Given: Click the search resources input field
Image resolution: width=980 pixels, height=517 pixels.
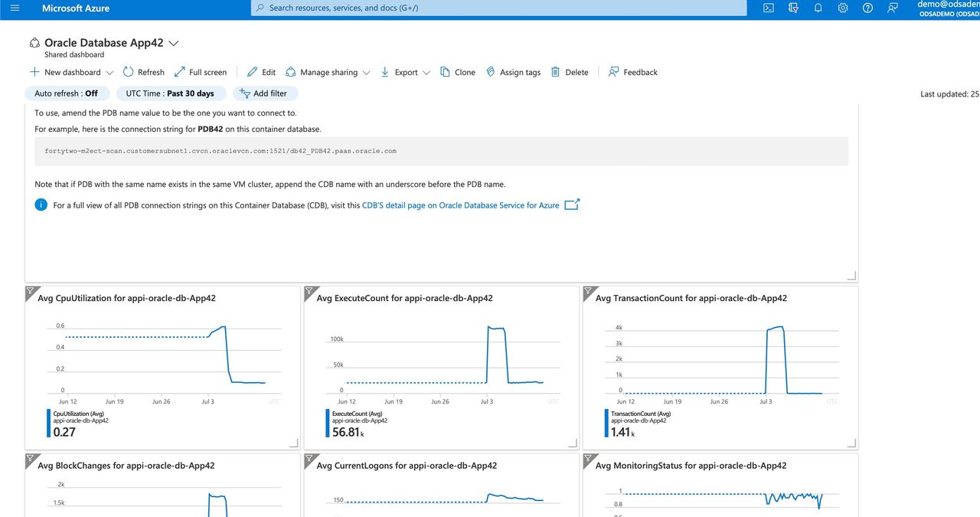Looking at the screenshot, I should (498, 8).
